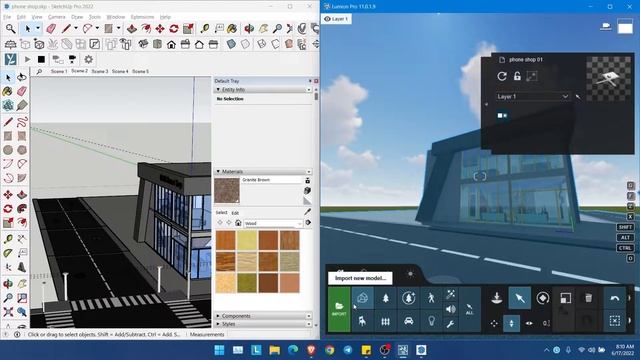Image resolution: width=640 pixels, height=360 pixels.
Task: Switch to Scene 3 tab
Action: [x=100, y=71]
